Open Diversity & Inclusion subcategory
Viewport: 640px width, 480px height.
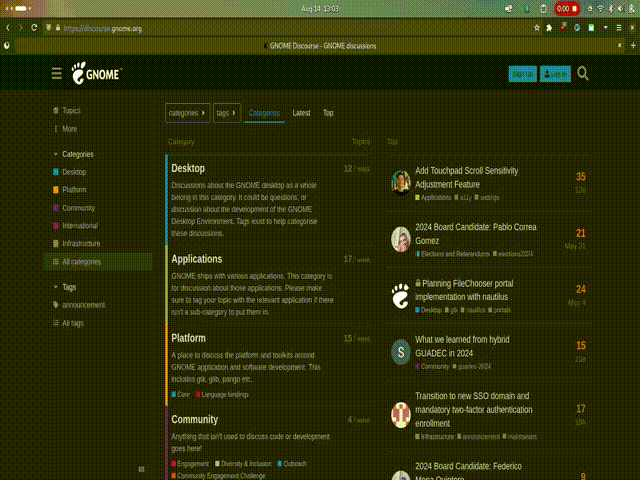(243, 464)
